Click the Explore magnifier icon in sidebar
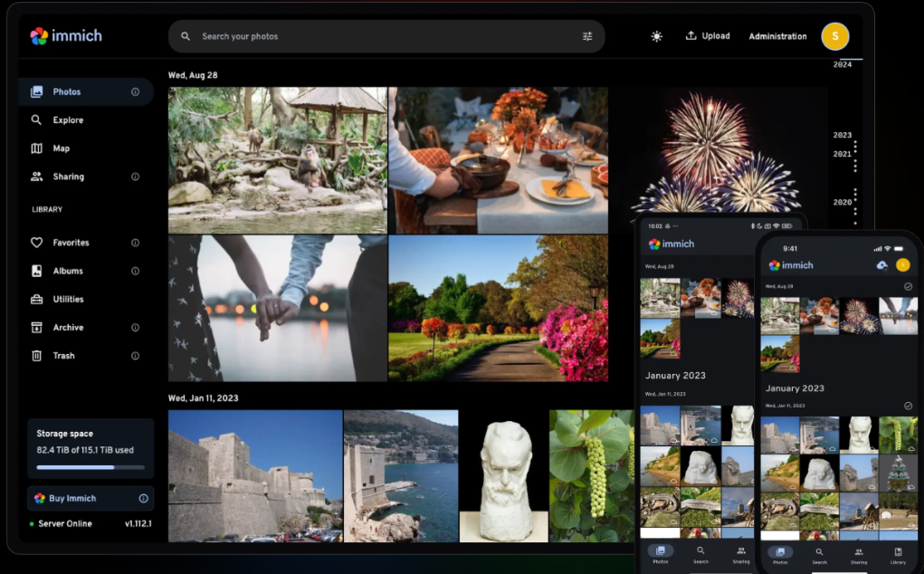This screenshot has width=924, height=574. coord(37,120)
